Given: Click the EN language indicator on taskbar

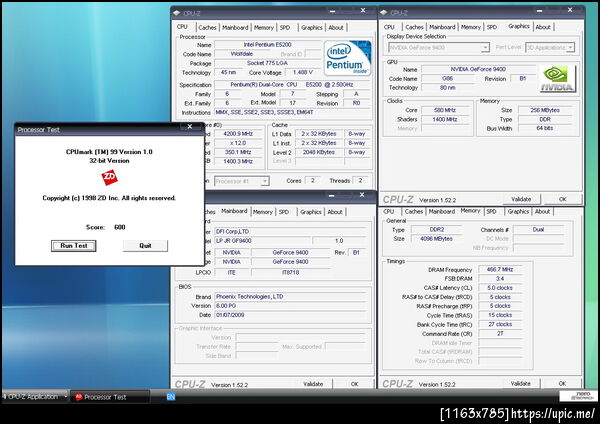Looking at the screenshot, I should [x=171, y=397].
